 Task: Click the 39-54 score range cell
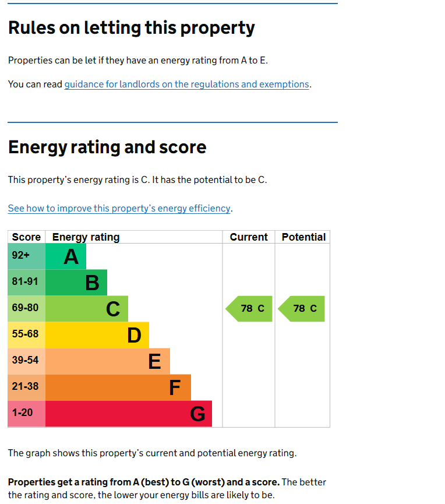tap(26, 361)
